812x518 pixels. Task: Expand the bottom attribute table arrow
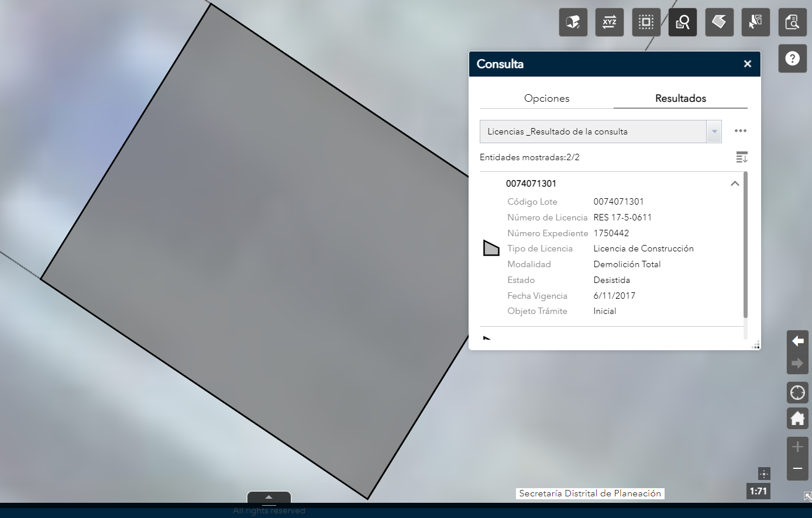coord(269,498)
